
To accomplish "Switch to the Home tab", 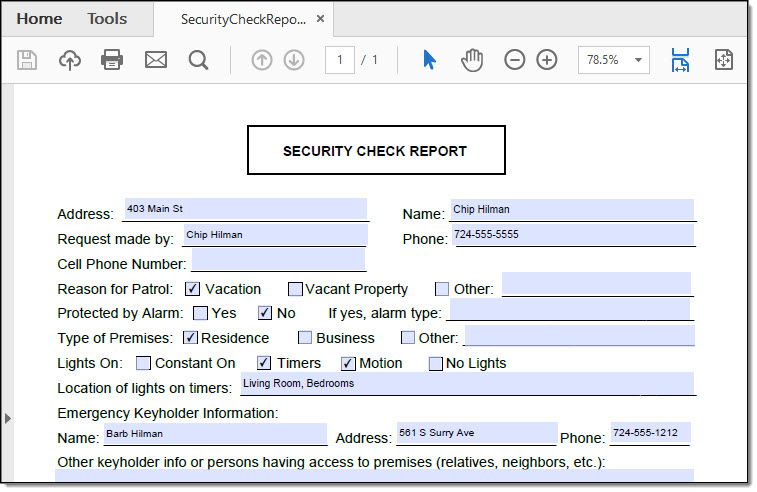I will [39, 19].
